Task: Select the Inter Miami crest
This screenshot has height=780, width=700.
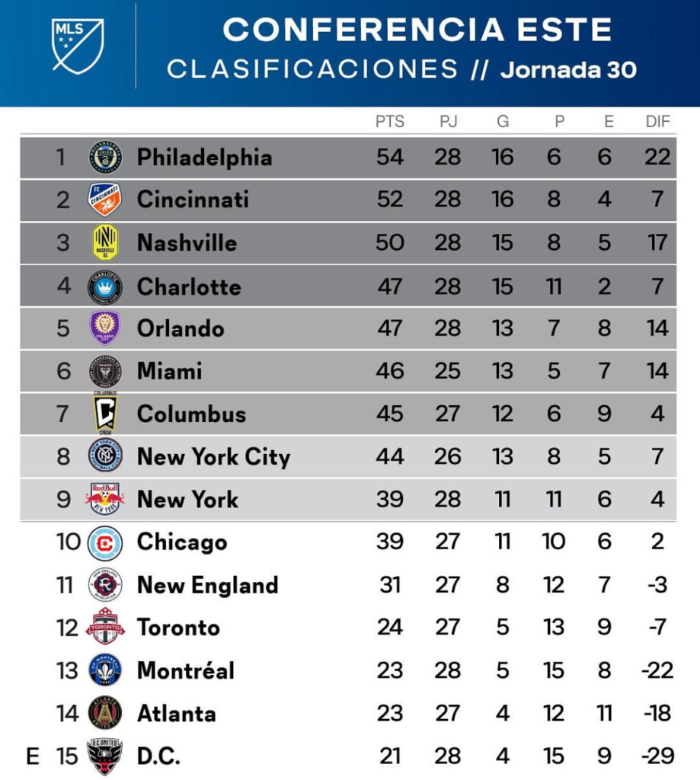Action: click(105, 371)
